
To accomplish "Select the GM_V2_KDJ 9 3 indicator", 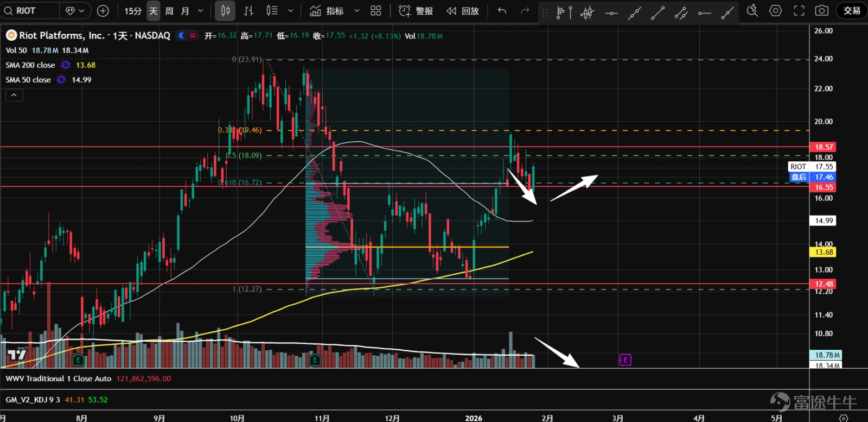I will (33, 400).
